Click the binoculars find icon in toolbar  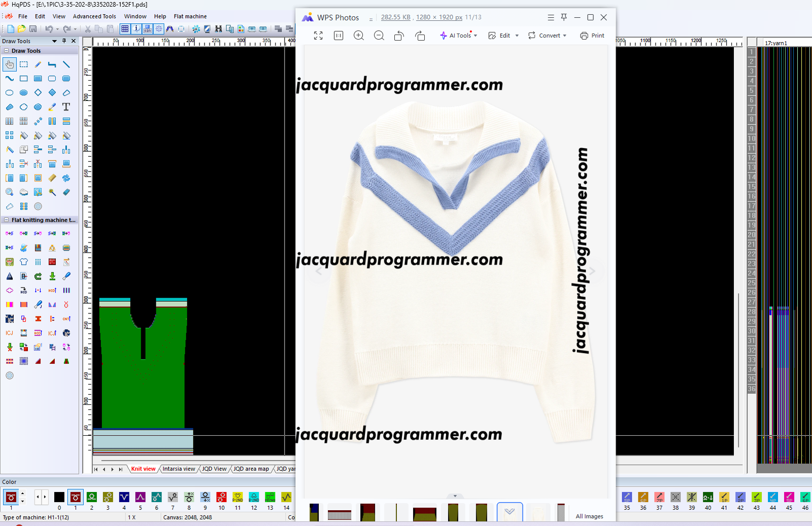tap(218, 29)
